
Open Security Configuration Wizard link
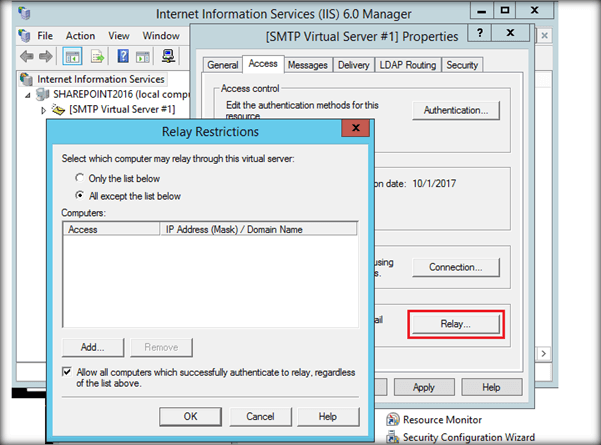468,437
